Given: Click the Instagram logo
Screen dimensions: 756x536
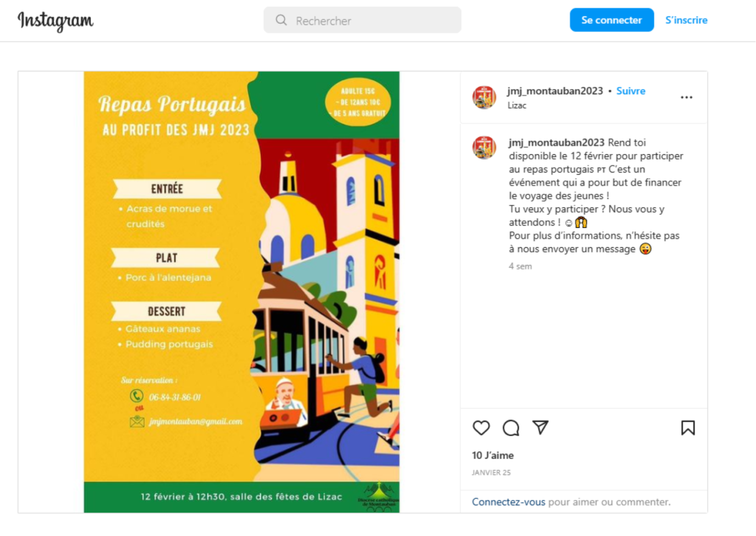Looking at the screenshot, I should coord(55,21).
